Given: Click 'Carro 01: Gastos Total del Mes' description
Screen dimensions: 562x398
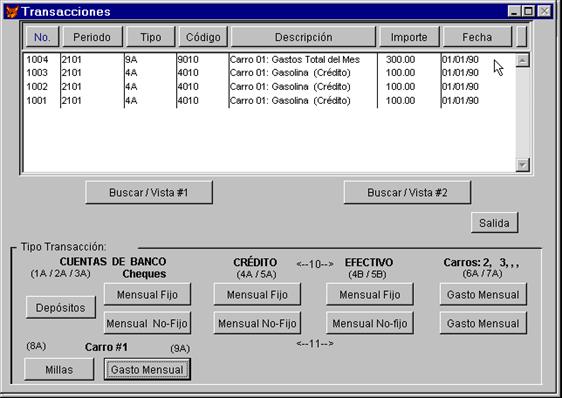Looking at the screenshot, I should [x=295, y=60].
